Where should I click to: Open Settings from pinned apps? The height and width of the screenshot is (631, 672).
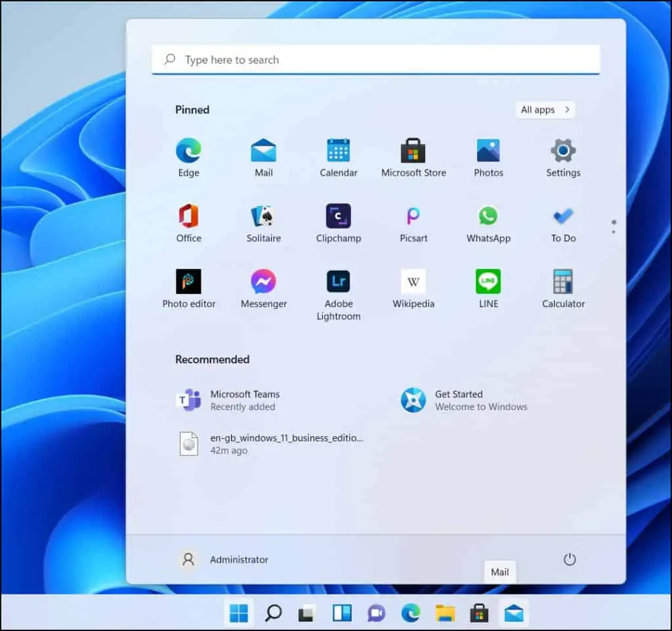[563, 157]
